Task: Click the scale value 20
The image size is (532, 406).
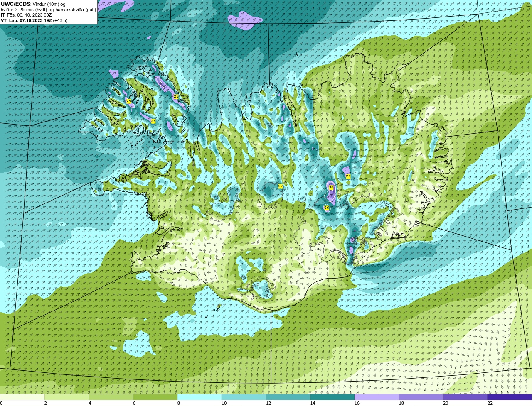Action: tap(446, 403)
